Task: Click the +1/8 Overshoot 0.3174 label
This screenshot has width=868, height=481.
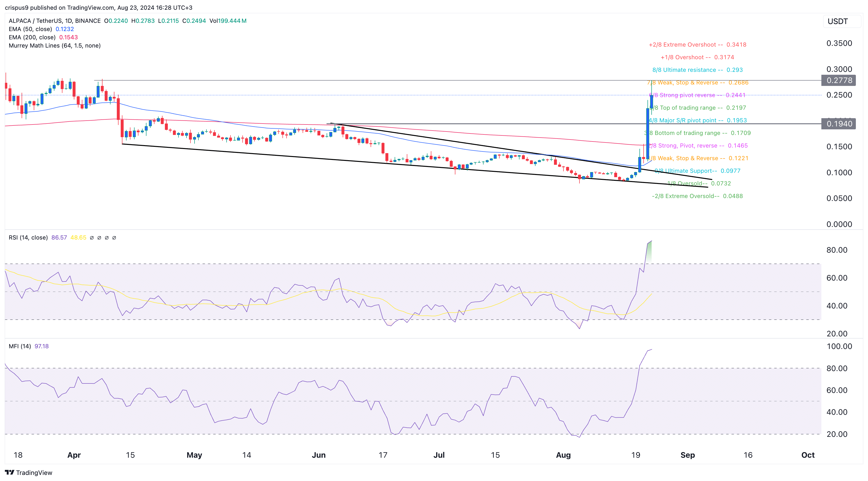Action: click(697, 57)
